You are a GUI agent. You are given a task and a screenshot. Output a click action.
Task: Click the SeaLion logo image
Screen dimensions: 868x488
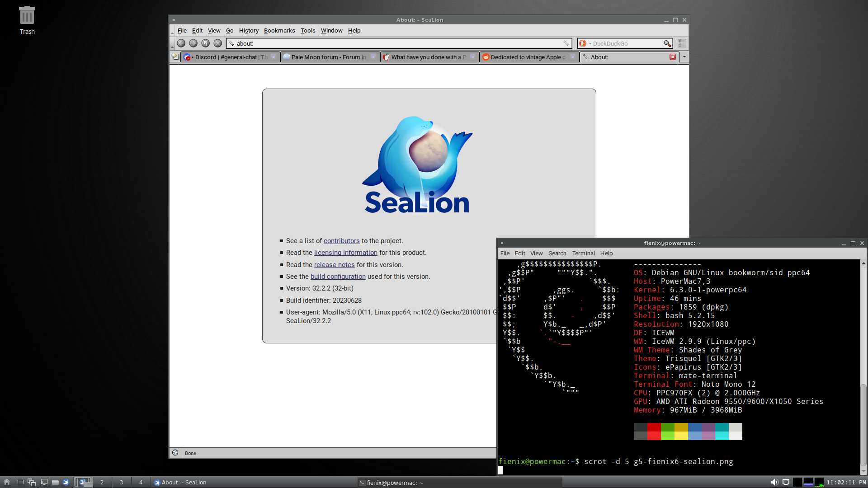pos(417,164)
